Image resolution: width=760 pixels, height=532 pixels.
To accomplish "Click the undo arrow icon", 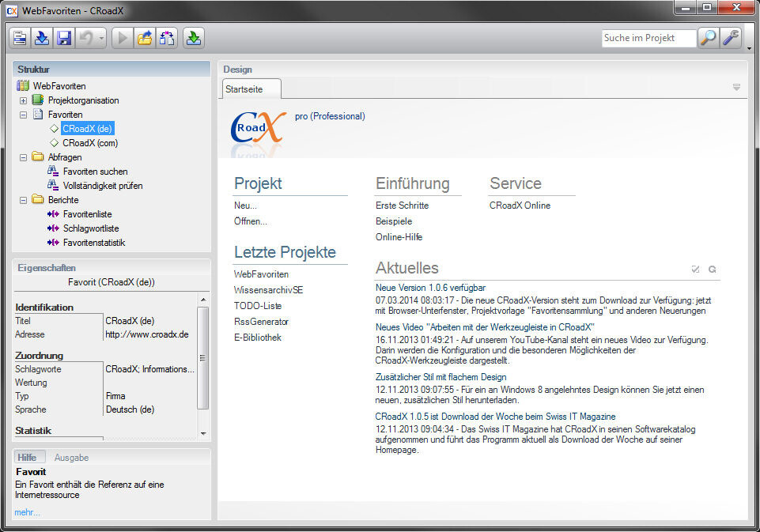I will click(x=85, y=38).
